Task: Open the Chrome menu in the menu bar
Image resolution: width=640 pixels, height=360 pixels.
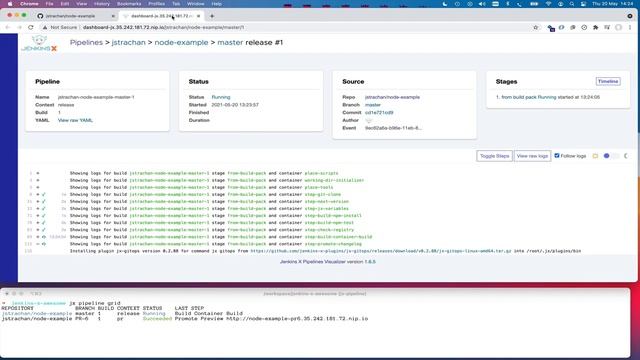Action: 29,4
